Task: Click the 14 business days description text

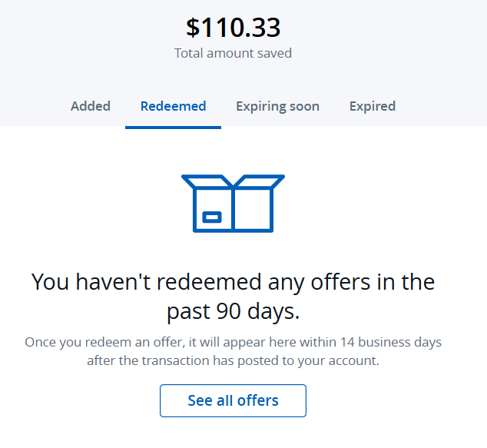Action: tap(233, 351)
